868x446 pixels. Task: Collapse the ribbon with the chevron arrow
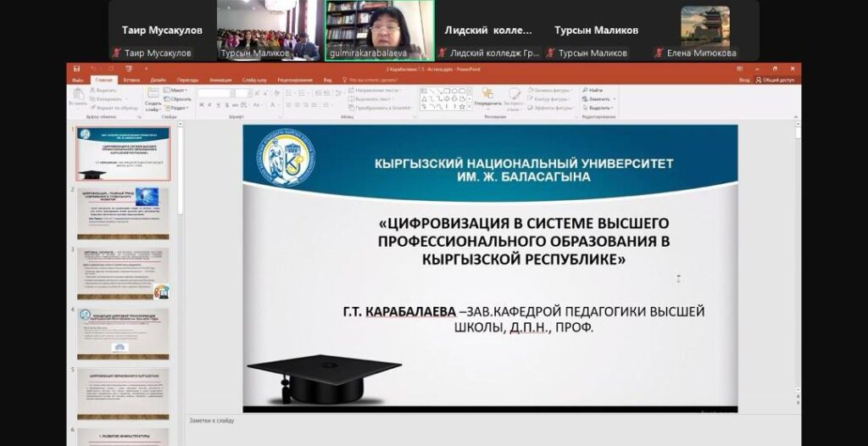795,117
